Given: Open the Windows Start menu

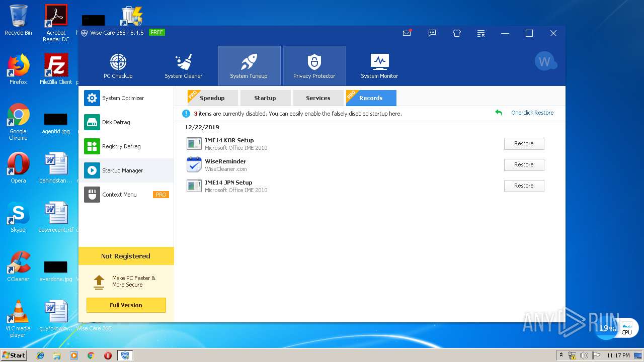Looking at the screenshot, I should (x=14, y=355).
